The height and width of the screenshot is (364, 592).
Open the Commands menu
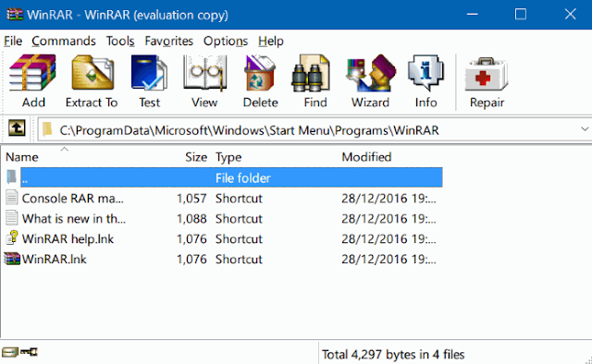(x=64, y=41)
